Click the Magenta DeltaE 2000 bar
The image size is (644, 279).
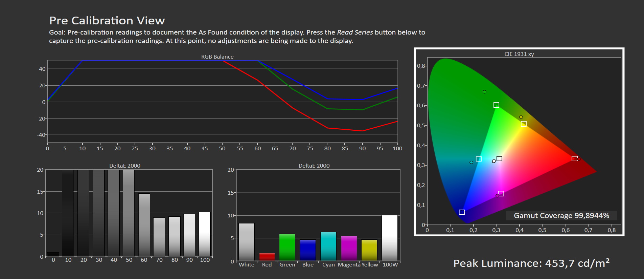(x=349, y=248)
